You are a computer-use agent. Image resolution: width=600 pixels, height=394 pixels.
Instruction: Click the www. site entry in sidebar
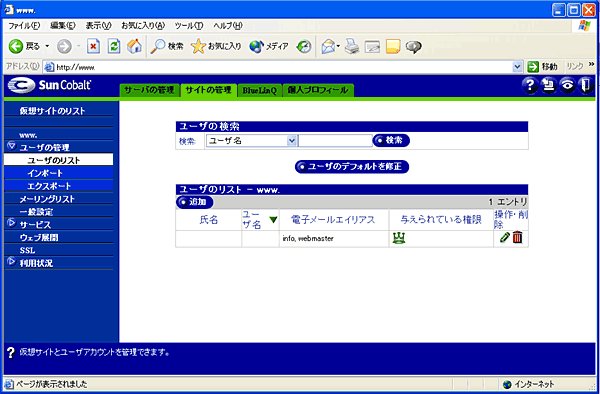pyautogui.click(x=28, y=135)
